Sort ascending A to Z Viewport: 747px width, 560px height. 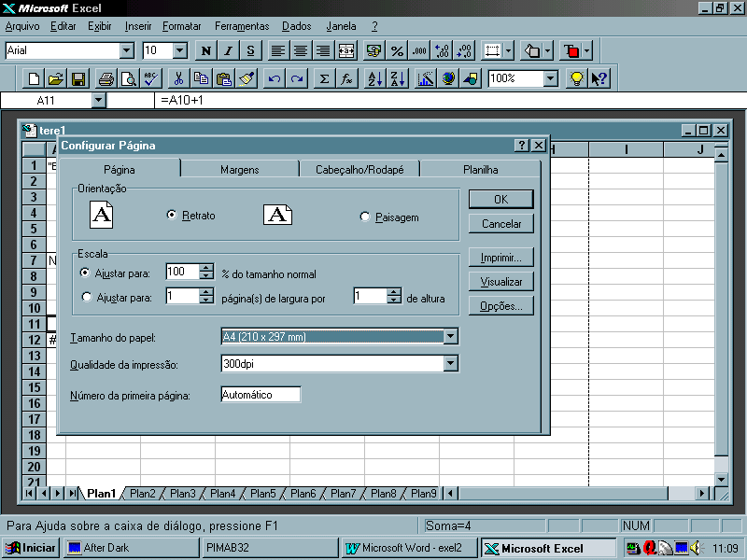point(375,78)
